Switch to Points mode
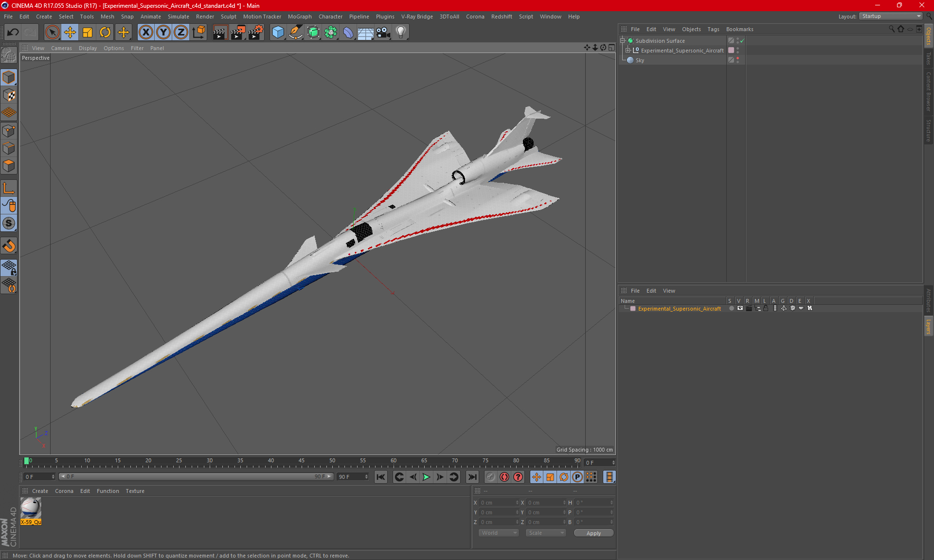This screenshot has height=560, width=934. click(x=9, y=131)
